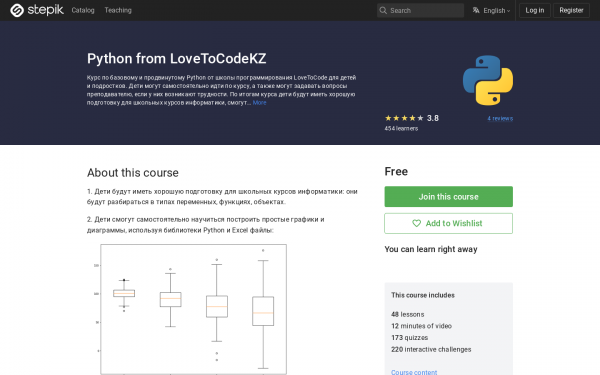Open the Stepik logo home link
Image resolution: width=600 pixels, height=375 pixels.
point(37,10)
